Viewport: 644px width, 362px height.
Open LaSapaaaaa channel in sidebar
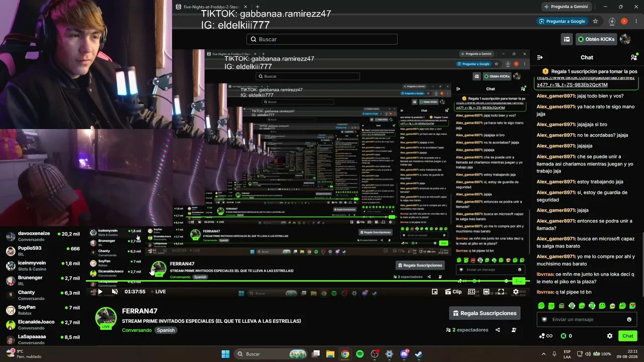[x=43, y=339]
